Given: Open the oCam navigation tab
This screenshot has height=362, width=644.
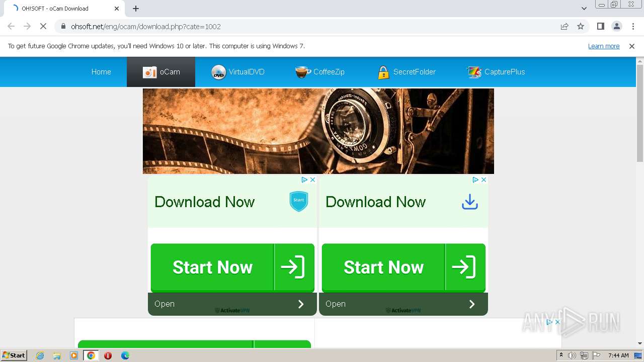Looking at the screenshot, I should pyautogui.click(x=161, y=72).
